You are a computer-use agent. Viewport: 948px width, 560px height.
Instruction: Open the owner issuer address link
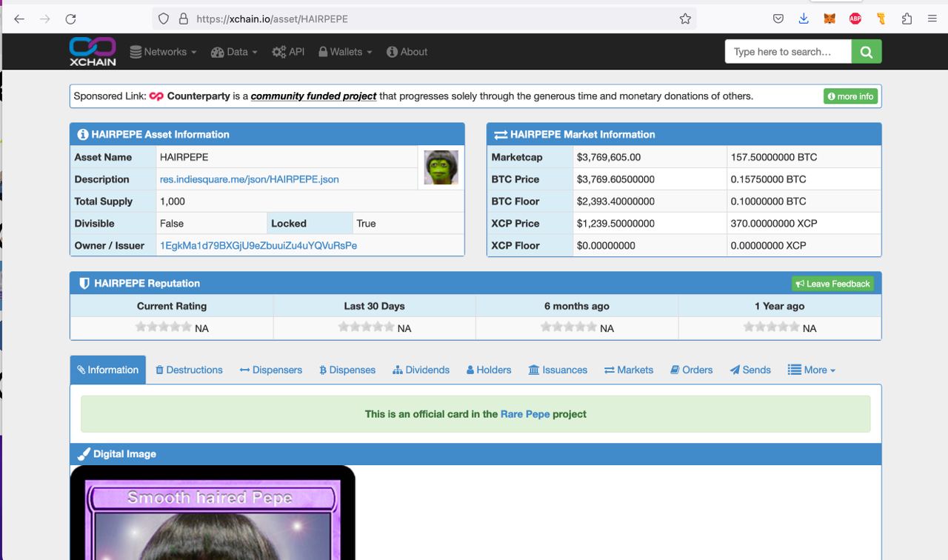[x=258, y=245]
